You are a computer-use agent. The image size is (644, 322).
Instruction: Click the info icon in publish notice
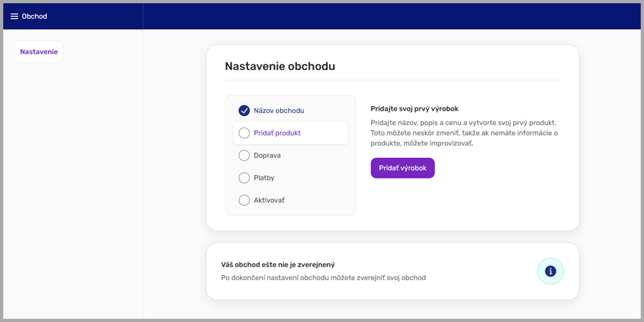[550, 271]
